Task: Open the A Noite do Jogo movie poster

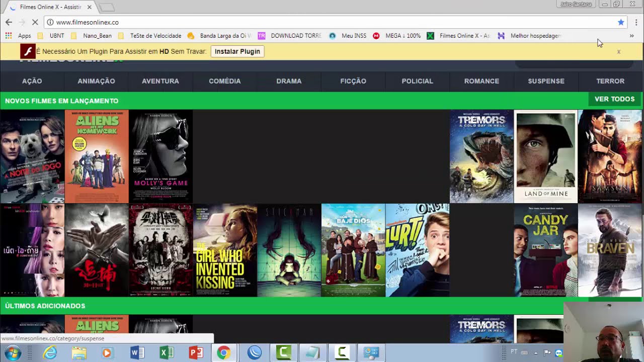Action: pyautogui.click(x=32, y=156)
